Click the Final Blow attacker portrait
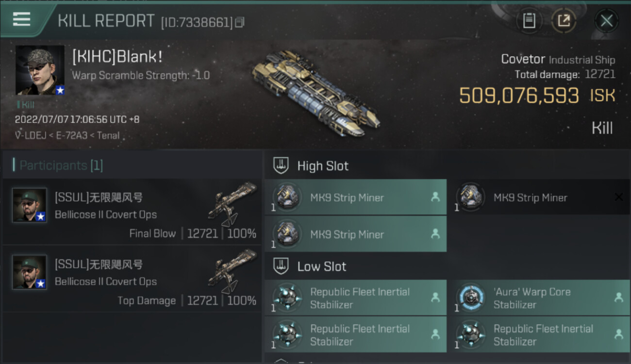This screenshot has height=364, width=631. coord(30,205)
